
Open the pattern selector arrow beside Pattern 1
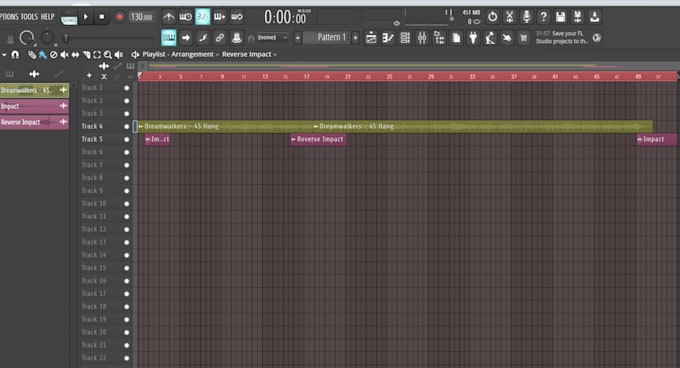[x=298, y=38]
